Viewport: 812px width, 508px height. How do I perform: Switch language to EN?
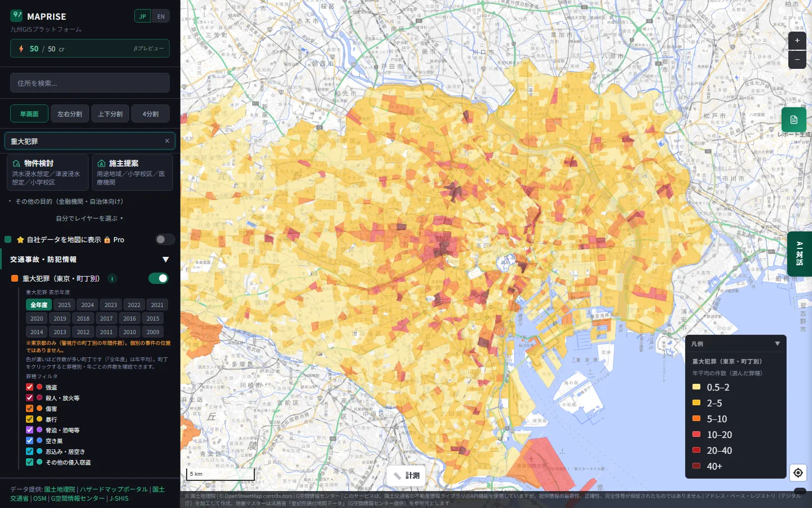161,16
